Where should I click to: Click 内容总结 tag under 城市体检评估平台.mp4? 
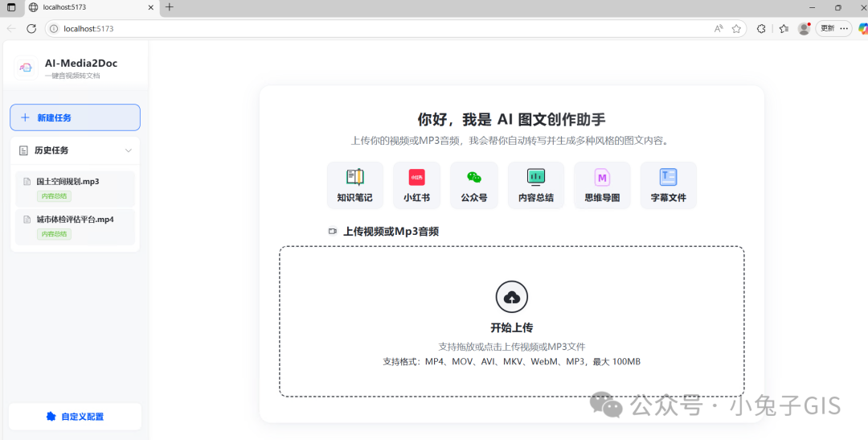tap(55, 234)
